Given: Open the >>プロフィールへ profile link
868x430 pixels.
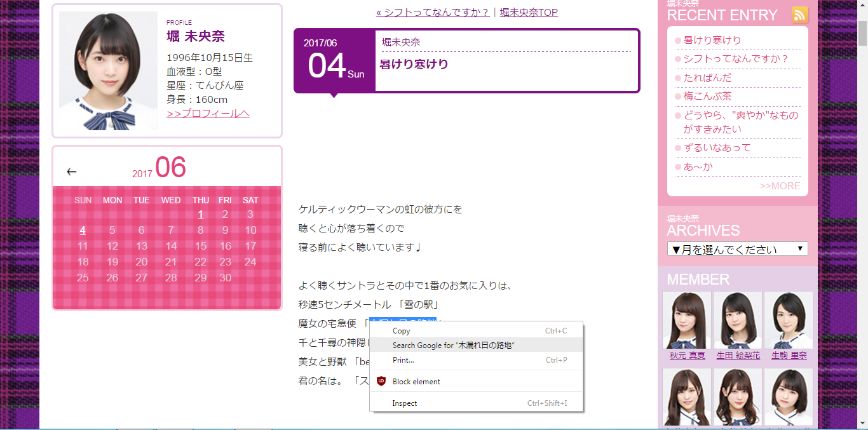Looking at the screenshot, I should [208, 113].
